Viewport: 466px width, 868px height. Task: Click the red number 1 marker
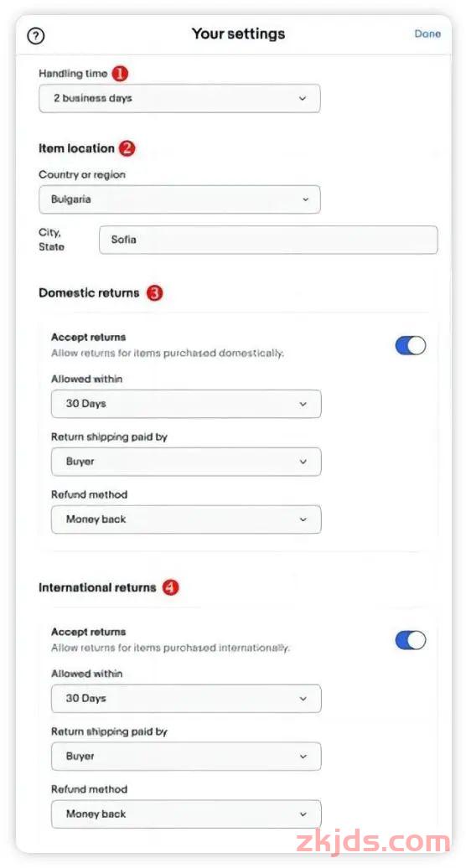click(x=120, y=73)
